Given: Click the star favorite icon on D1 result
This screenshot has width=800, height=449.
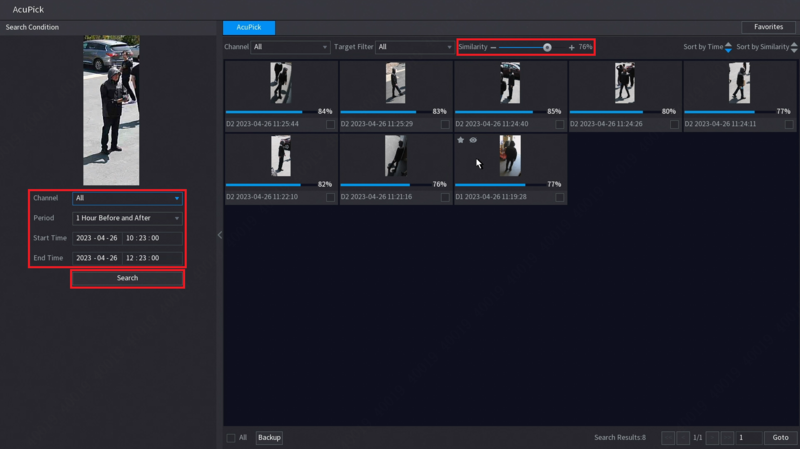Looking at the screenshot, I should coord(461,140).
